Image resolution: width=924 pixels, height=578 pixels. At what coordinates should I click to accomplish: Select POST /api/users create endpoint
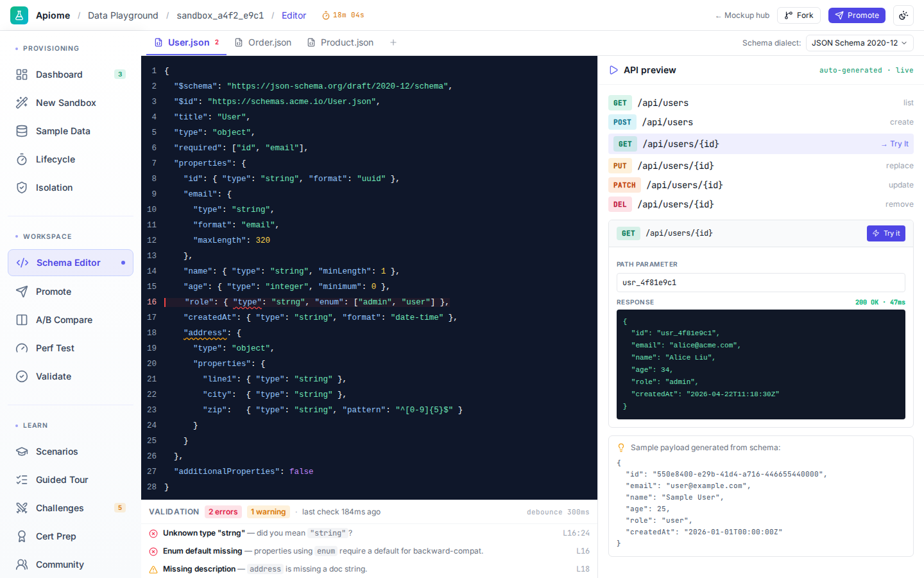click(761, 122)
